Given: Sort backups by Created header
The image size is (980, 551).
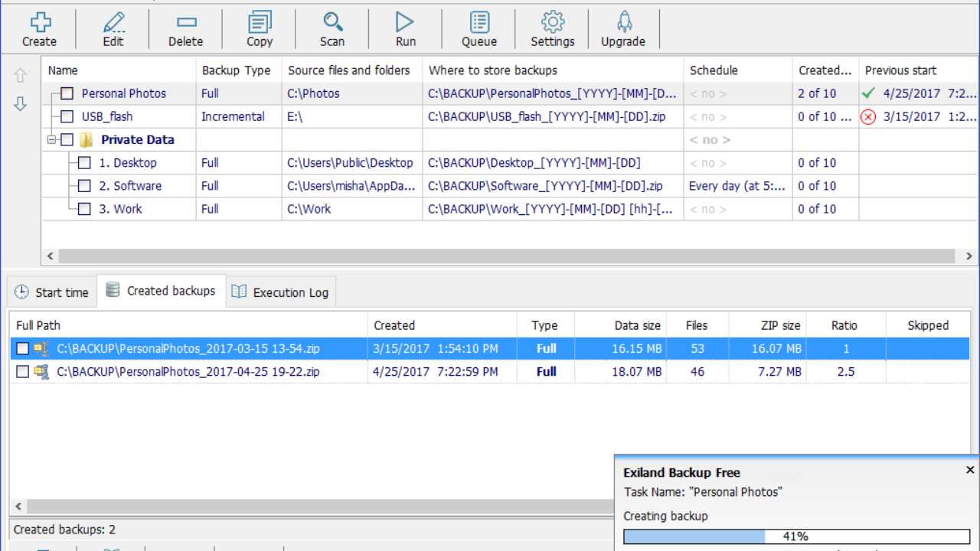Looking at the screenshot, I should click(443, 325).
